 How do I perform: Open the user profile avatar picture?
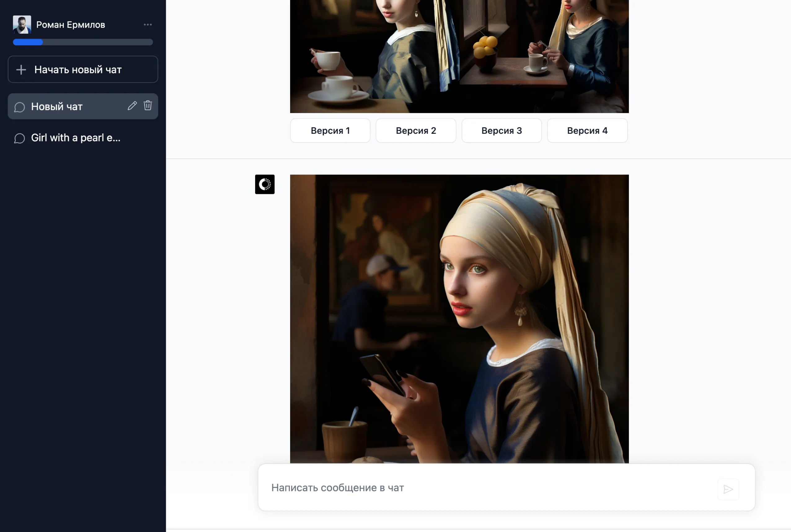pyautogui.click(x=22, y=24)
